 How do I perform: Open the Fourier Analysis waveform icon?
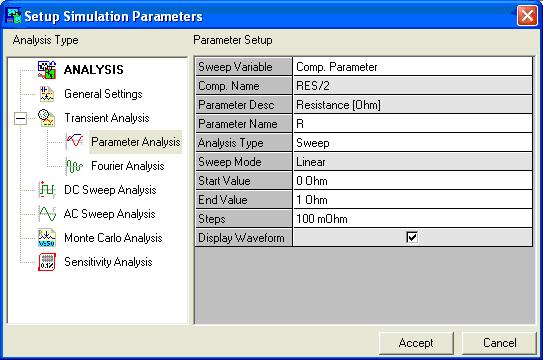tap(74, 166)
